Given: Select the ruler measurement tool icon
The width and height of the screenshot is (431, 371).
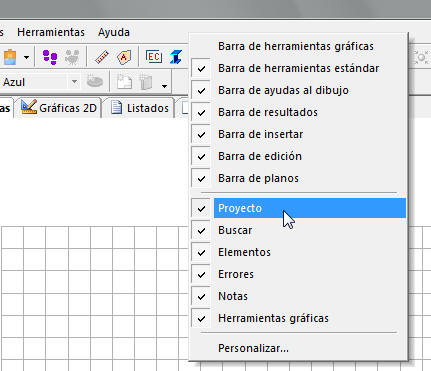Looking at the screenshot, I should click(x=102, y=57).
